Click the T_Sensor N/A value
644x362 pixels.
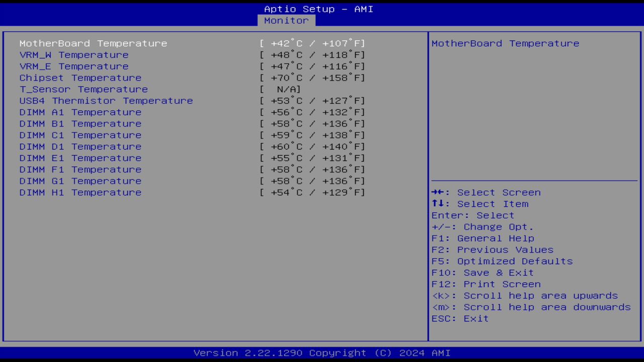click(280, 89)
